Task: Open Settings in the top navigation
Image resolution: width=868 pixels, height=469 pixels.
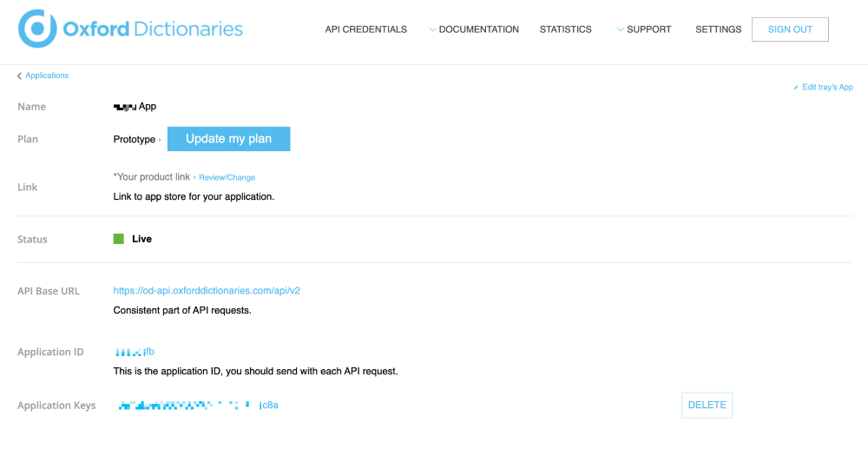Action: (718, 30)
